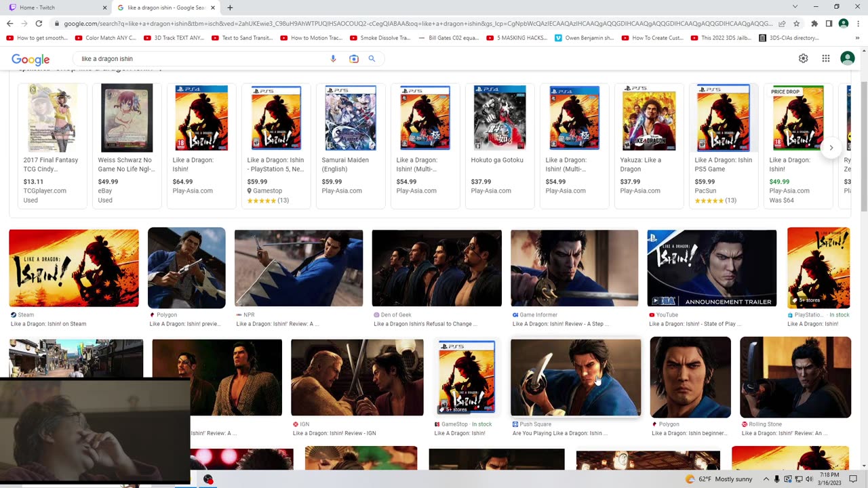Viewport: 868px width, 488px height.
Task: Open 'Smoke Dissolve Tra...' bookmark
Action: coord(380,38)
